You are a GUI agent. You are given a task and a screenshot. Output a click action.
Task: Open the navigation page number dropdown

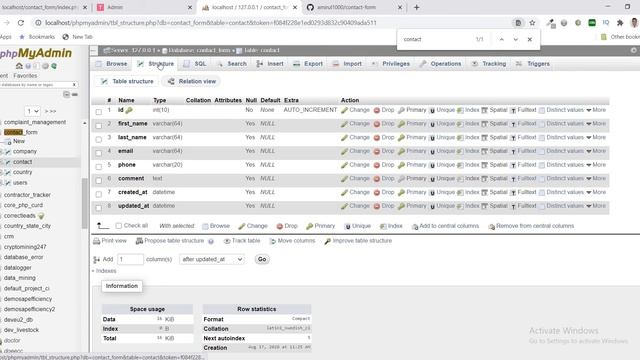pos(32,111)
